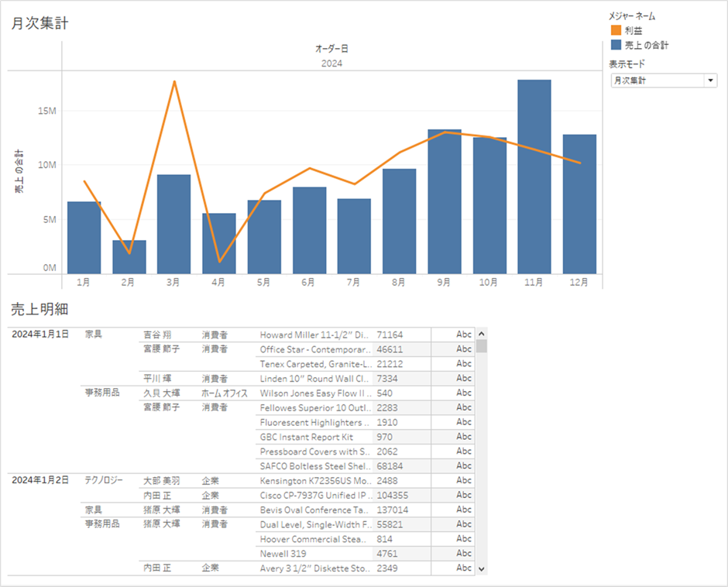Select the Fluorescent Highlighters product
This screenshot has width=728, height=587.
314,423
